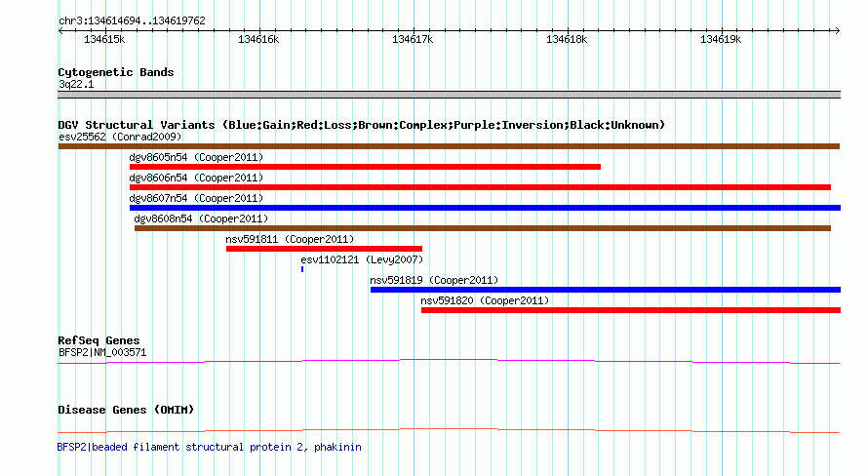The image size is (868, 476).
Task: Click the tiny blue esv1102121 marker
Action: (x=302, y=269)
